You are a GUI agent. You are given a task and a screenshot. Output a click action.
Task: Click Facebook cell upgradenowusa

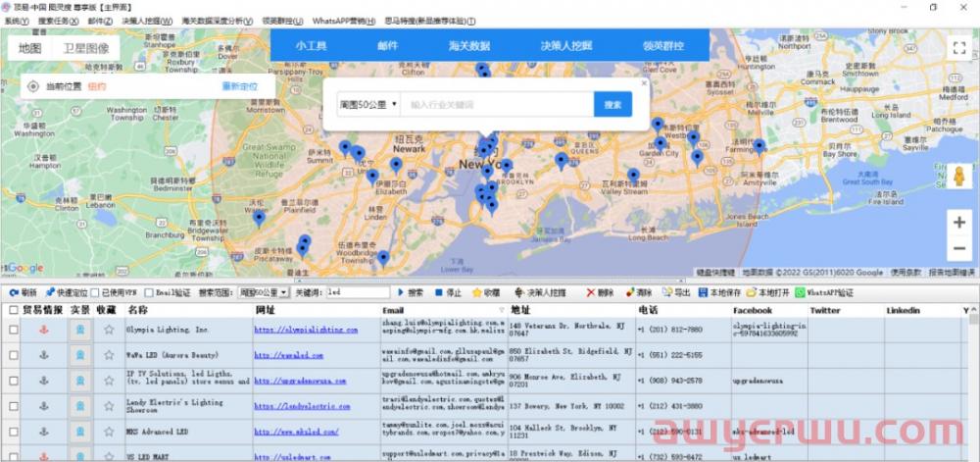pos(769,381)
